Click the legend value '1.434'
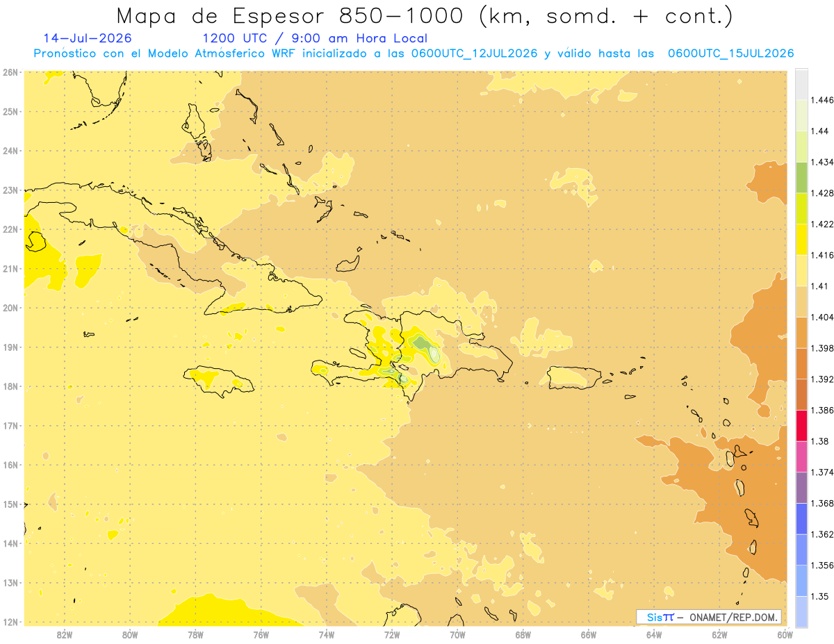The height and width of the screenshot is (644, 834). coord(821,162)
